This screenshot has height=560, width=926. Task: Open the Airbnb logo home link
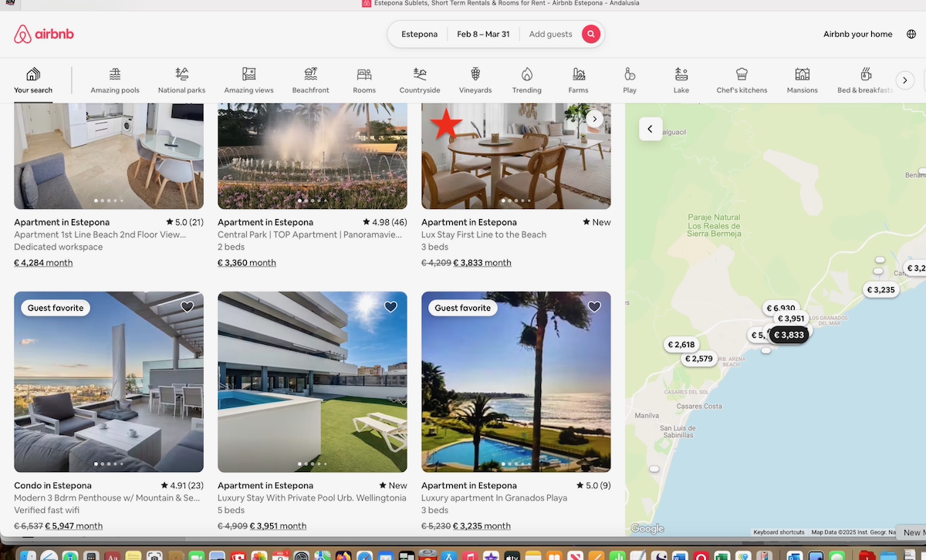tap(44, 34)
